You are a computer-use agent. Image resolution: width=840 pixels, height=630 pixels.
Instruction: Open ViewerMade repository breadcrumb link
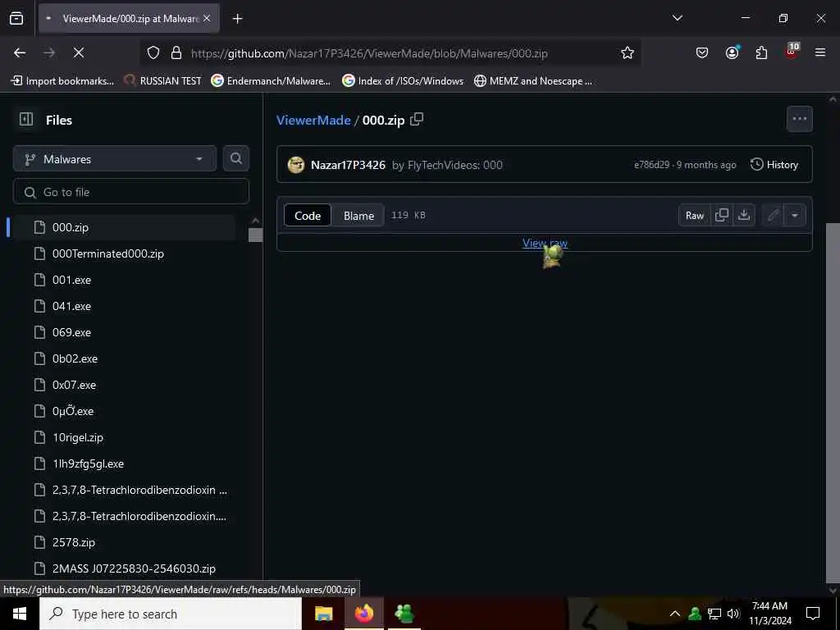[x=313, y=120]
